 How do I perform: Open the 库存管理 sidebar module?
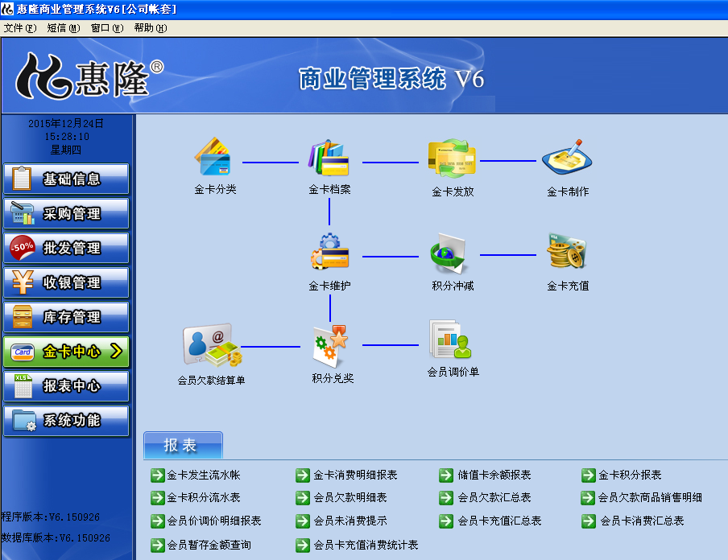66,317
